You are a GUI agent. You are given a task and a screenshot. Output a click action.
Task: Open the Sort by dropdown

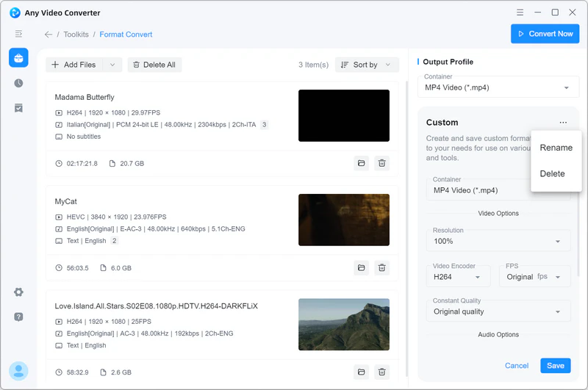point(367,65)
